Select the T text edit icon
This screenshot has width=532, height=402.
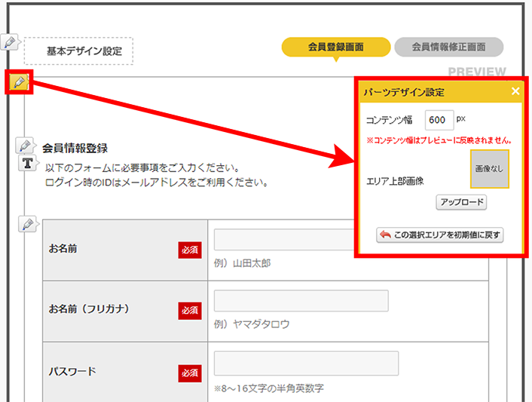point(27,163)
